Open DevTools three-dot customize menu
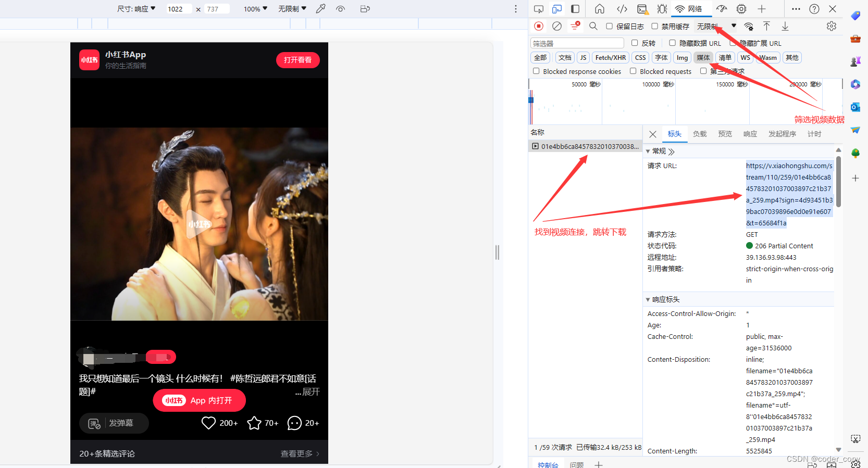Screen dimensions: 868x468 [796, 9]
